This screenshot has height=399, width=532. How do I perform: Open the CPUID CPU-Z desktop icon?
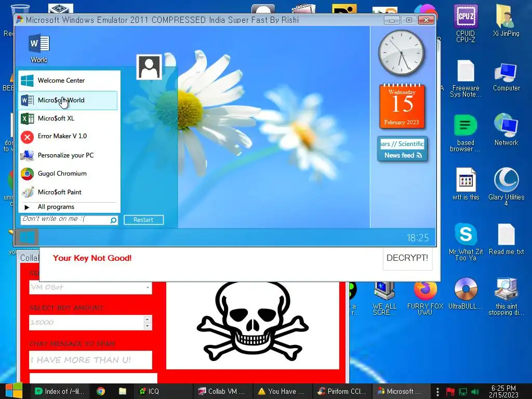tap(465, 24)
